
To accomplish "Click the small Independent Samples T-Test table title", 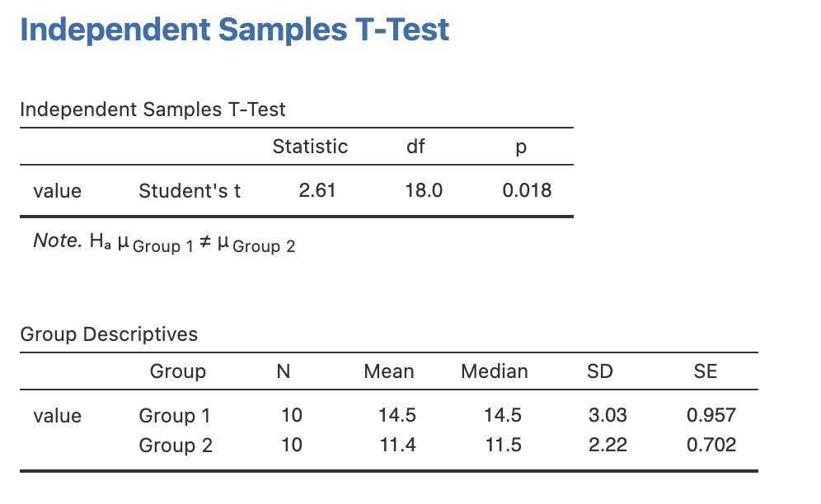I will tap(152, 110).
